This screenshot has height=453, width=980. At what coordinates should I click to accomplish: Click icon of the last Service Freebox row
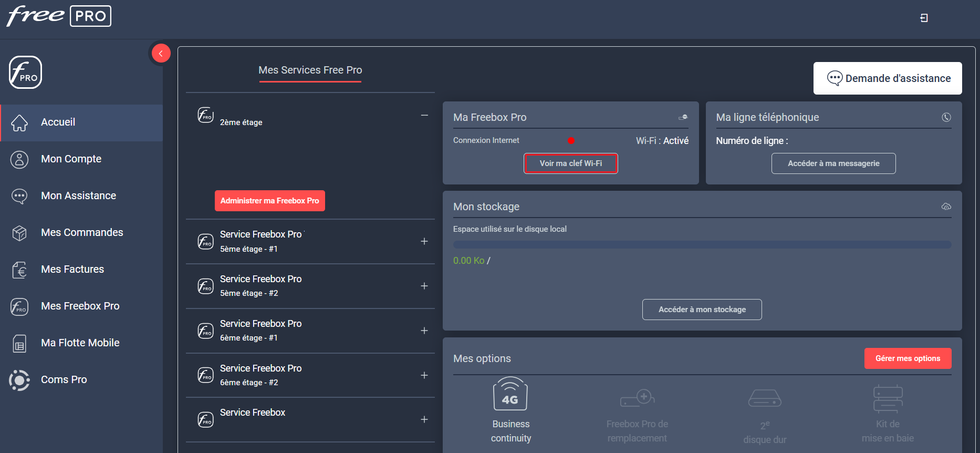click(205, 419)
